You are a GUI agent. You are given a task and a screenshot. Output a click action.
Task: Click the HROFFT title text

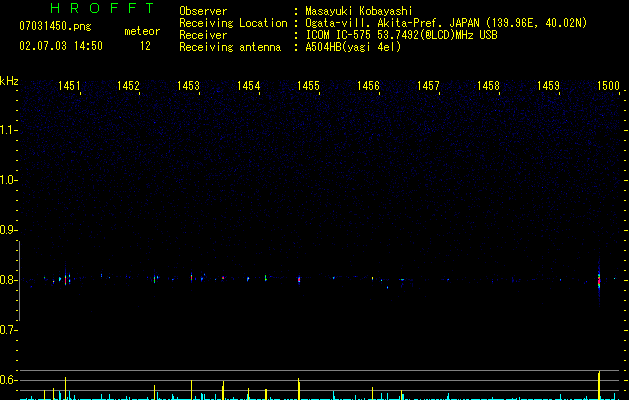point(103,8)
